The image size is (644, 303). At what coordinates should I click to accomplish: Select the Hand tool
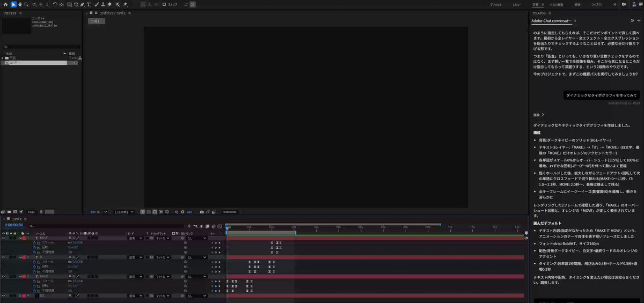(20, 4)
